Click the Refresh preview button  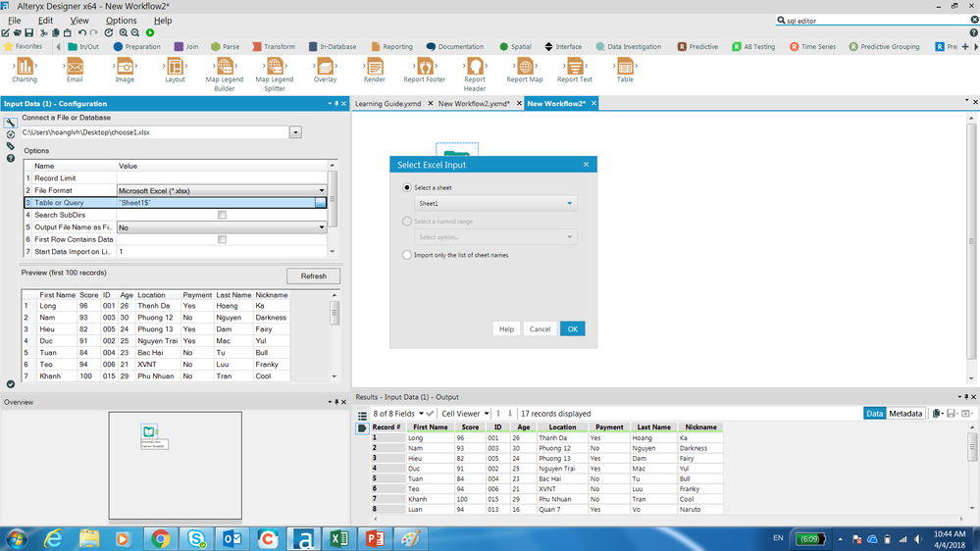(x=314, y=276)
